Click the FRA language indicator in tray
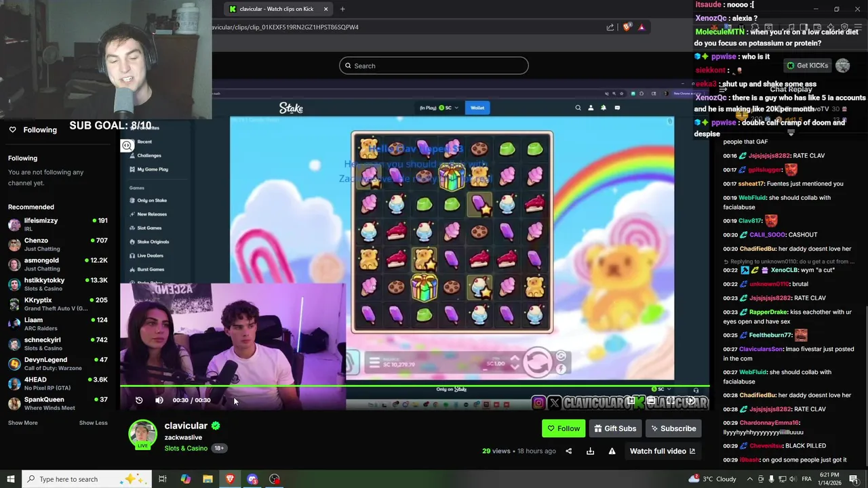This screenshot has width=868, height=488. point(806,479)
